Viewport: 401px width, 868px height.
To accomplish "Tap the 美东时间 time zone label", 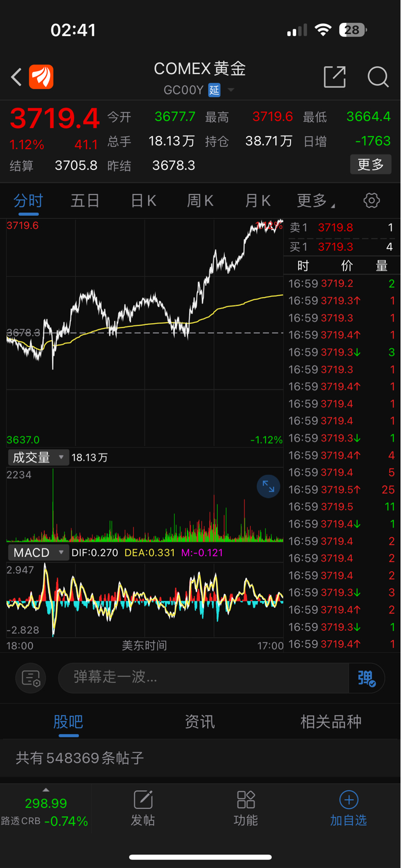I will point(144,645).
